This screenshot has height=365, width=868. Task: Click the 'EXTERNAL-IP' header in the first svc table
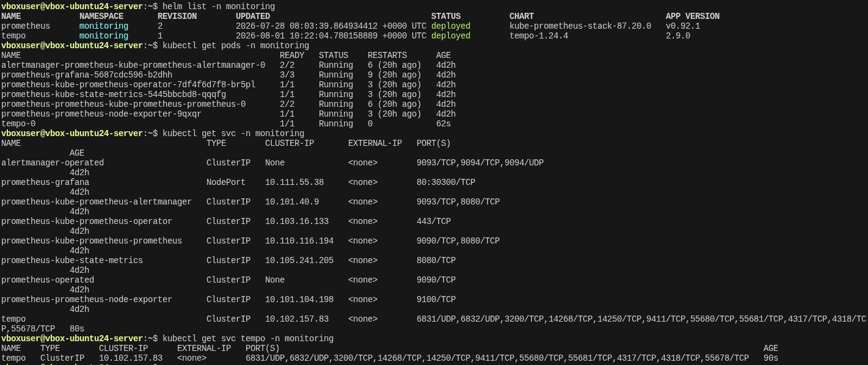(x=375, y=143)
